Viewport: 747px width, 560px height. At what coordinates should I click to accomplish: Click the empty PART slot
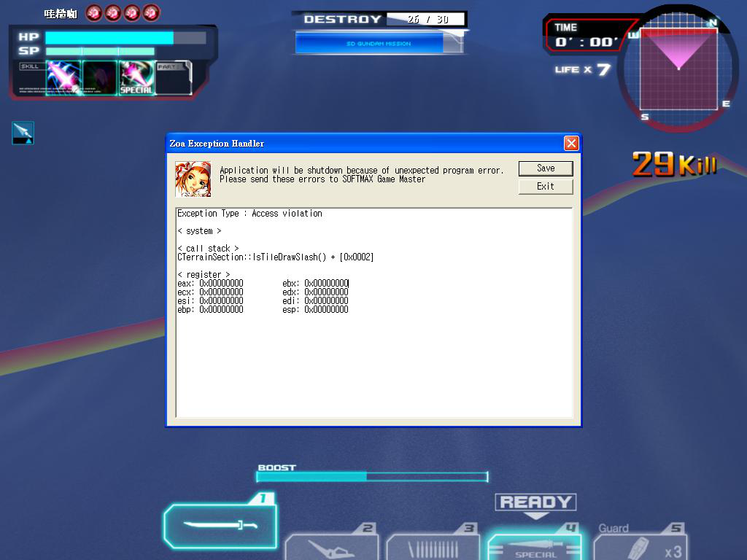point(174,77)
